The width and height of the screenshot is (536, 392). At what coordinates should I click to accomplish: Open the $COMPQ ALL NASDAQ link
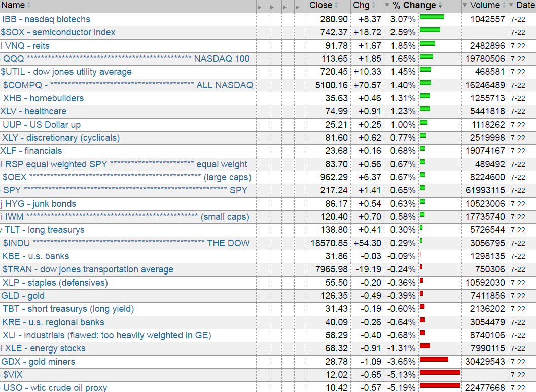pyautogui.click(x=128, y=85)
